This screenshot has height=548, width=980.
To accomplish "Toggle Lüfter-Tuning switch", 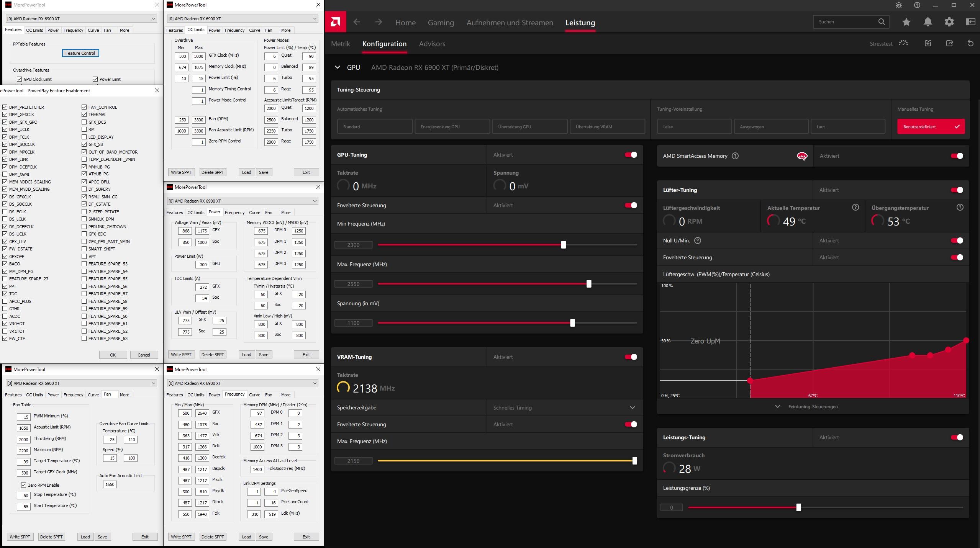I will [957, 190].
